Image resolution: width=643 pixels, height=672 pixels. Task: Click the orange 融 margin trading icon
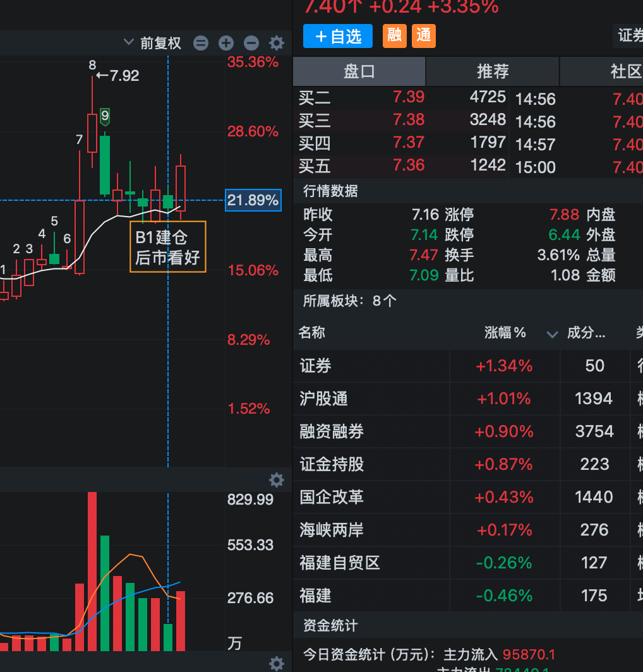pyautogui.click(x=394, y=36)
